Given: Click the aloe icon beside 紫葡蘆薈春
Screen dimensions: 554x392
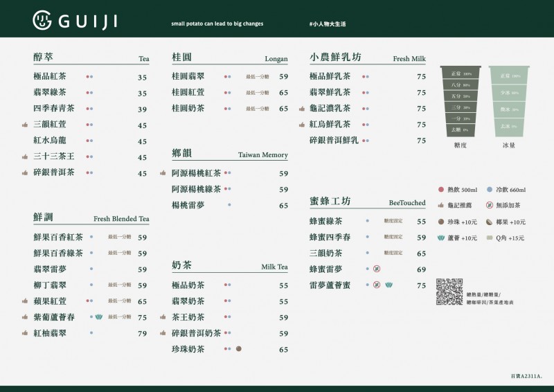Looking at the screenshot, I should point(99,317).
